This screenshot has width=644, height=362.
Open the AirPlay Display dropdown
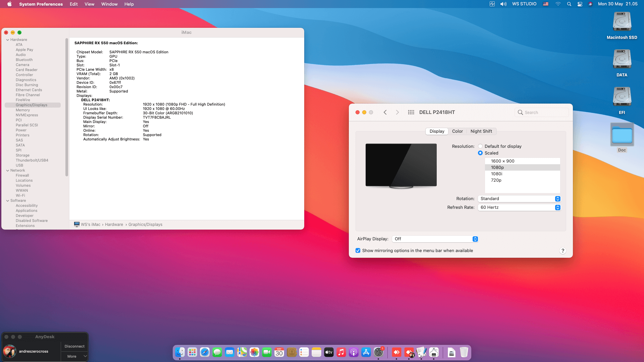[475, 239]
